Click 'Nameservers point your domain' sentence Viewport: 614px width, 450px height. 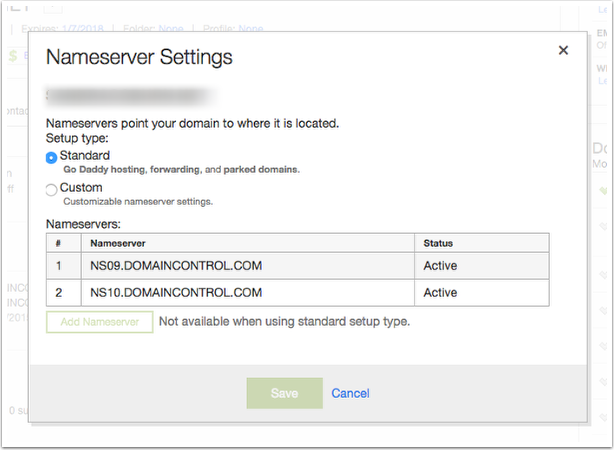tap(192, 123)
